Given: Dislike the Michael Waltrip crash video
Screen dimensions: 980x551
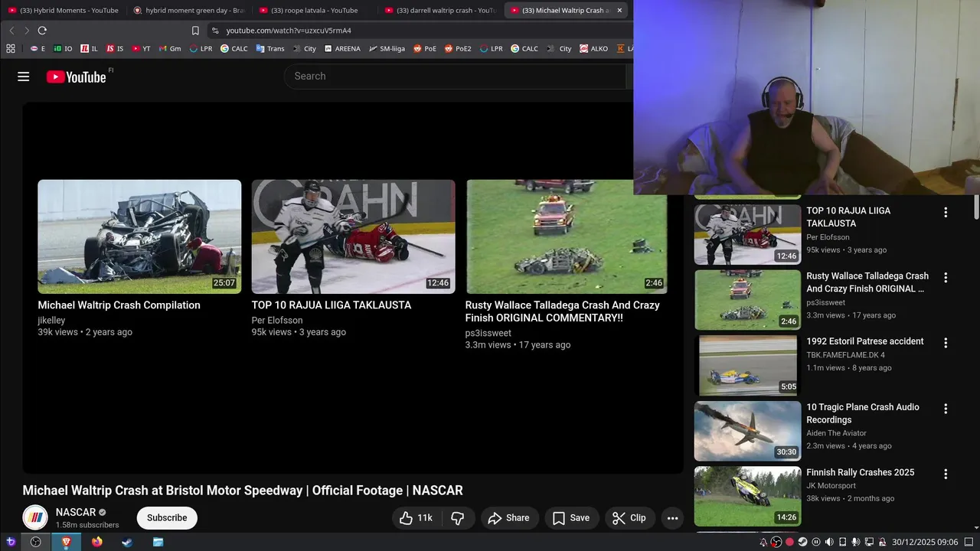Looking at the screenshot, I should pos(458,518).
